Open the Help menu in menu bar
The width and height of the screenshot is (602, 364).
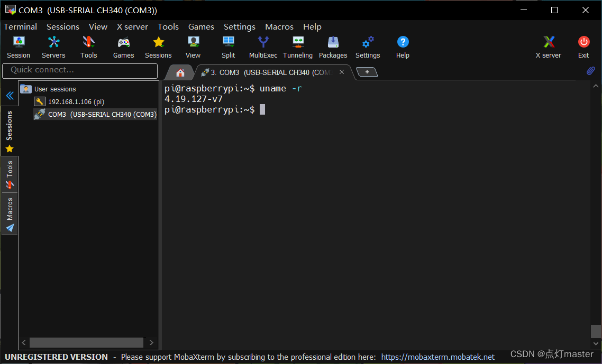(x=312, y=27)
